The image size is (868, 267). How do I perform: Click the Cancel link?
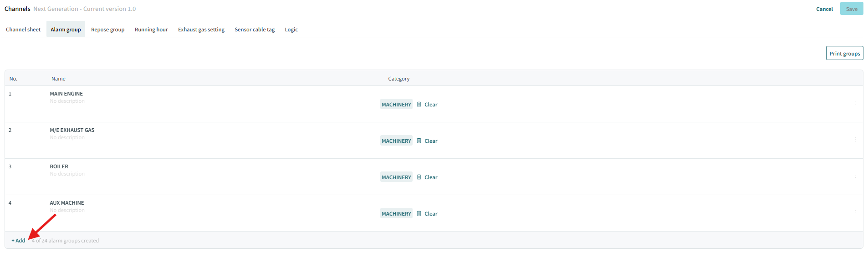[824, 9]
